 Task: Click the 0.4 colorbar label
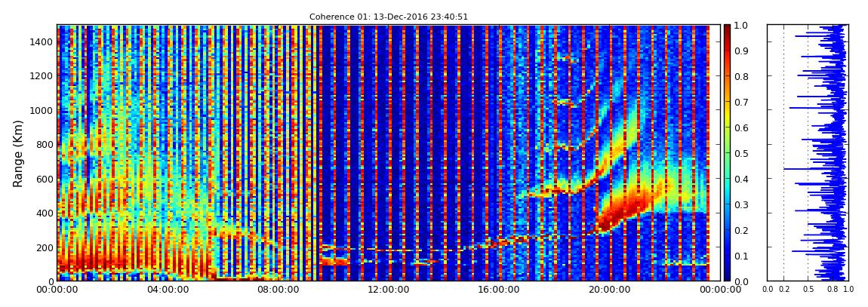(743, 179)
